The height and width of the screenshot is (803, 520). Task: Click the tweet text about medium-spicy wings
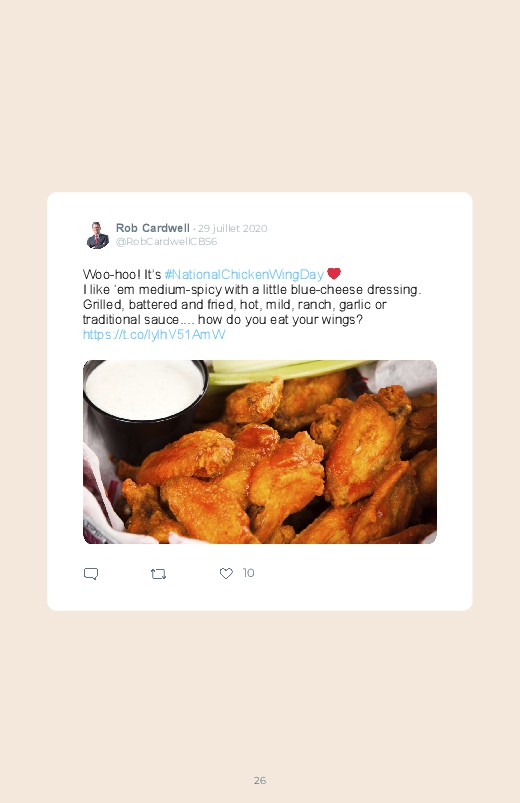point(252,289)
